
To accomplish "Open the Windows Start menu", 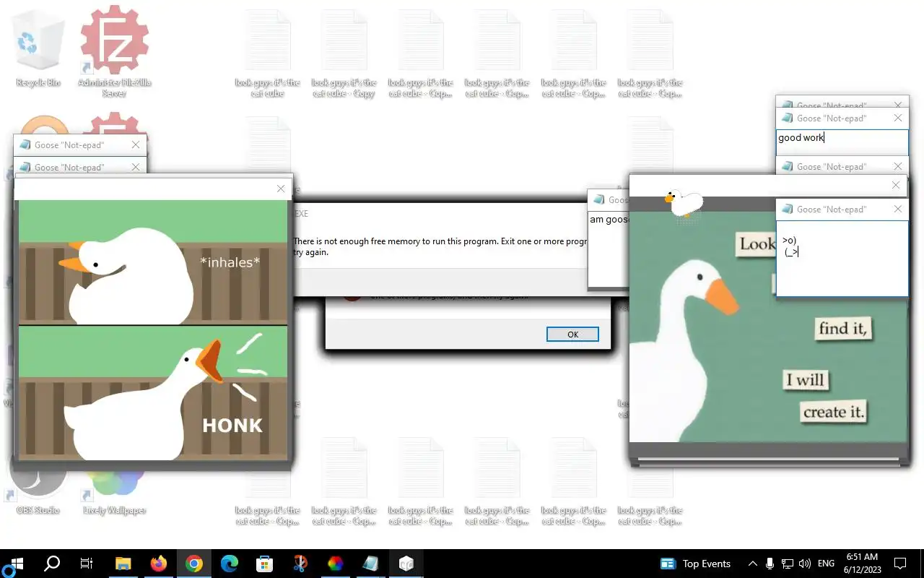I will coord(17,564).
